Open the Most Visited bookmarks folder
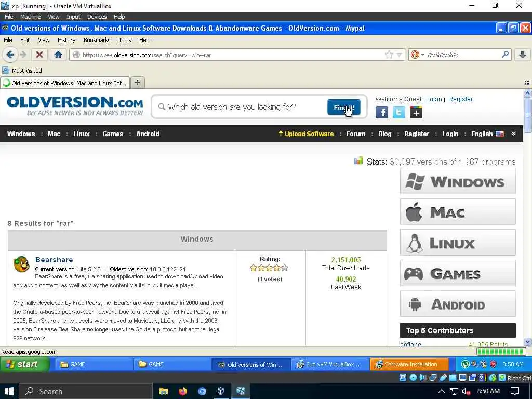Viewport: 532px width, 399px height. pyautogui.click(x=22, y=70)
